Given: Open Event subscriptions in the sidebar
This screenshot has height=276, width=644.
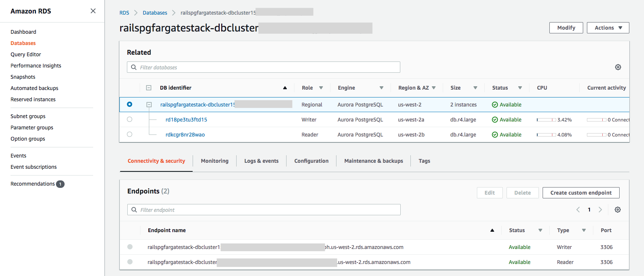Looking at the screenshot, I should [x=33, y=167].
